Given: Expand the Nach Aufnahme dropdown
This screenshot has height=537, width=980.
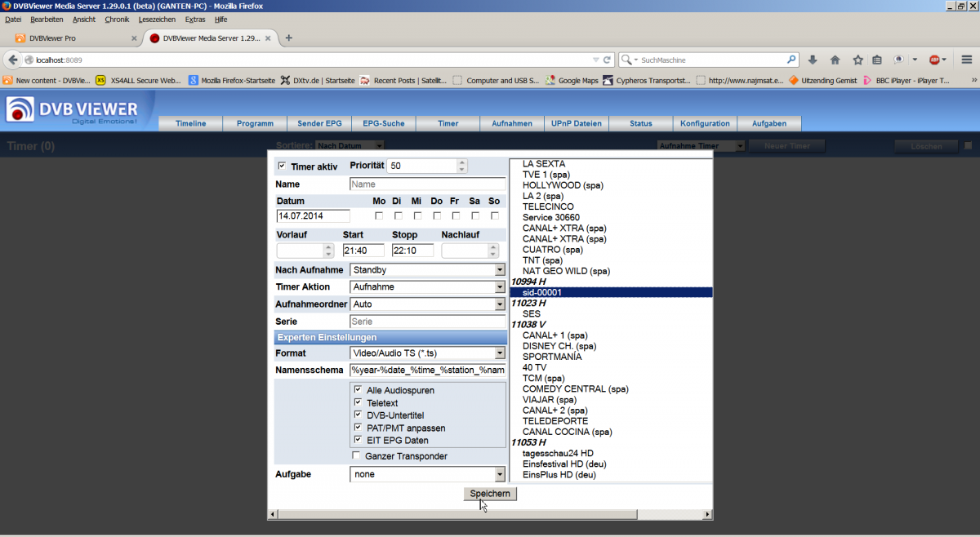Looking at the screenshot, I should 500,270.
